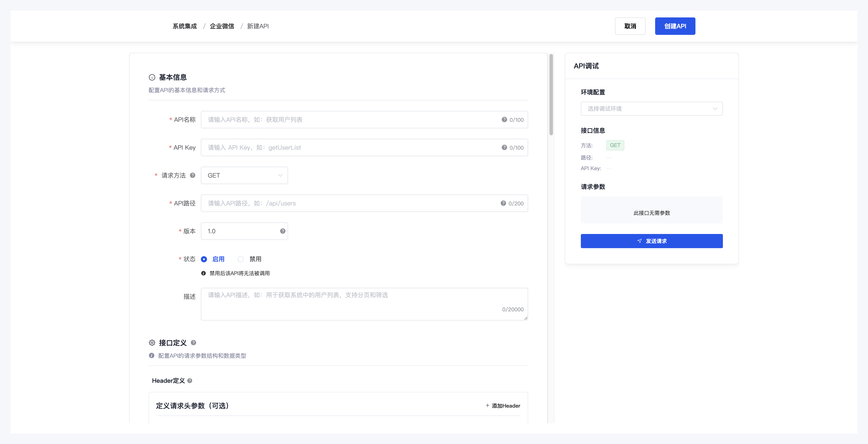Open the 选择调试环境 dropdown

click(651, 108)
